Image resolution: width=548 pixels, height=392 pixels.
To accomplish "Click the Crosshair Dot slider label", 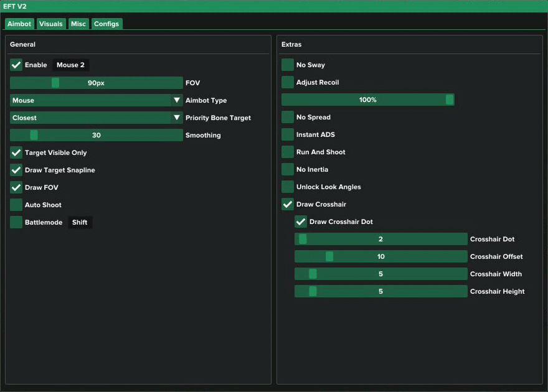I will (492, 239).
